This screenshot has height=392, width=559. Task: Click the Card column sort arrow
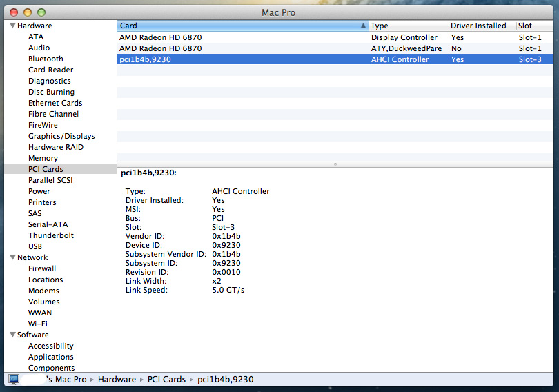point(363,26)
